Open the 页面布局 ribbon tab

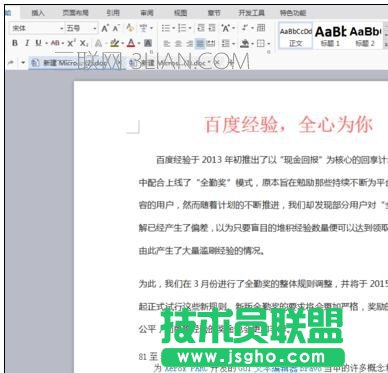click(x=75, y=13)
